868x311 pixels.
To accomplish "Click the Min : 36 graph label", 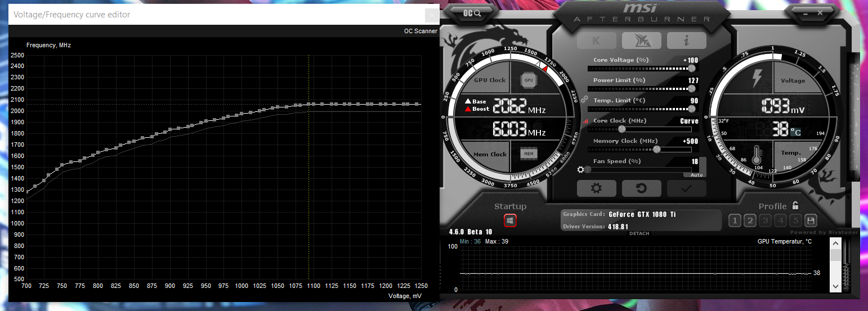I will point(470,241).
